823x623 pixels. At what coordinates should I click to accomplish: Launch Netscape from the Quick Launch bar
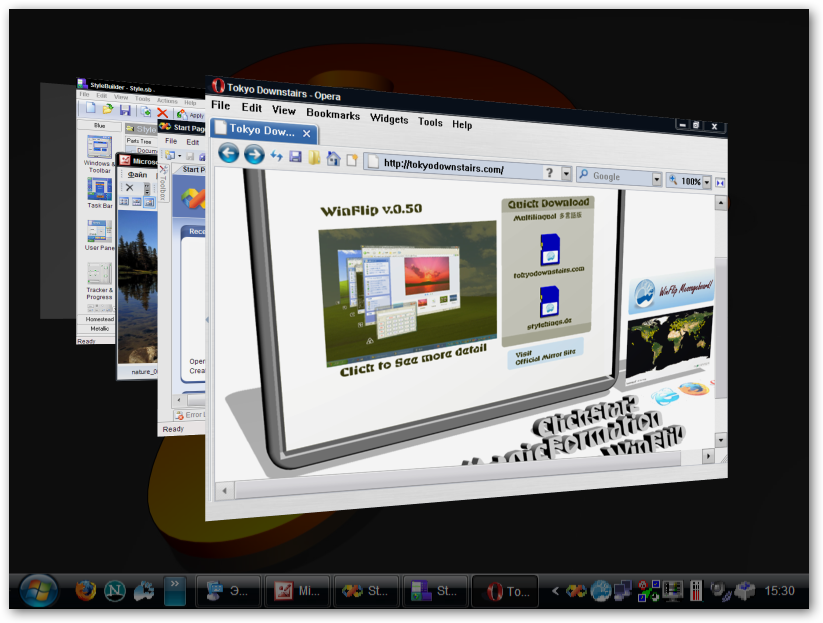click(114, 591)
